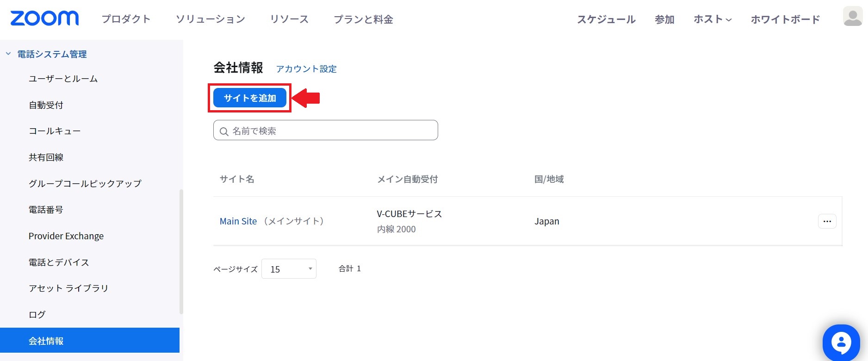Viewport: 868px width, 361px height.
Task: Expand the ホスト dropdown menu
Action: click(x=712, y=19)
